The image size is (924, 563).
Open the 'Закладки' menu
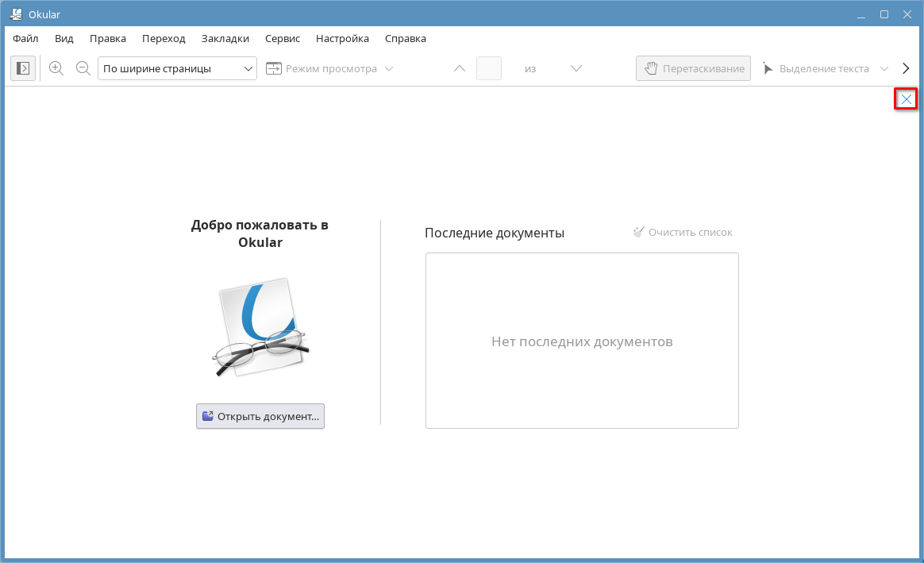225,38
